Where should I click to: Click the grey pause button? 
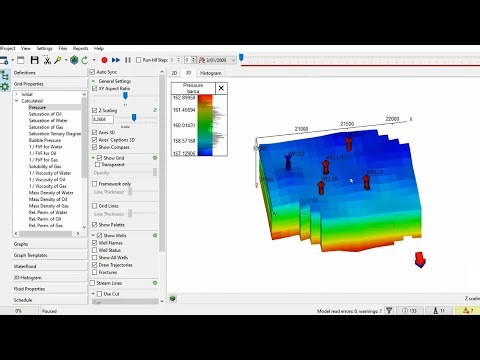click(128, 60)
